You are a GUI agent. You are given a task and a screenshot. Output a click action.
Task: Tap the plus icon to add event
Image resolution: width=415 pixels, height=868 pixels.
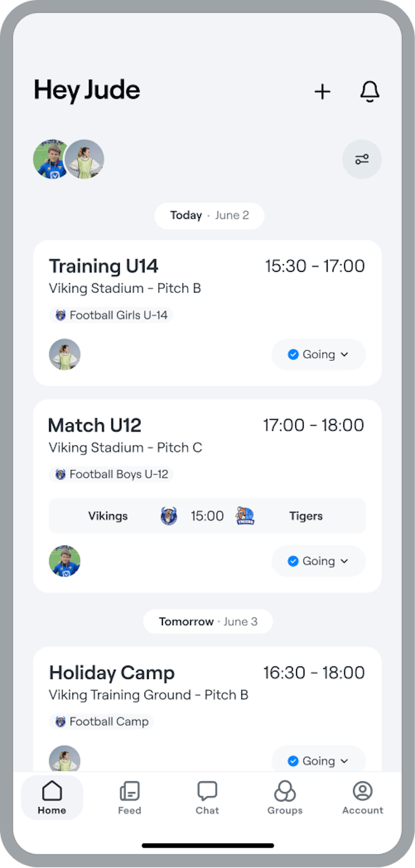point(322,92)
